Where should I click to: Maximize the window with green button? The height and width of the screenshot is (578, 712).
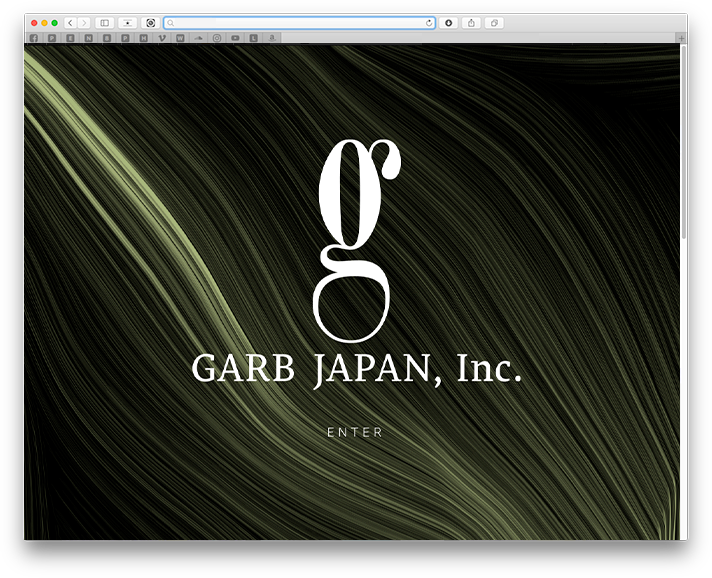pos(54,23)
